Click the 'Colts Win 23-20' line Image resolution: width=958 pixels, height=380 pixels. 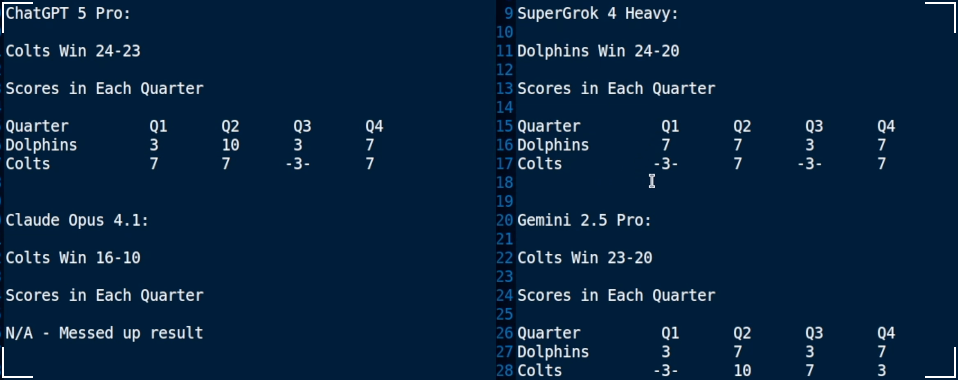pyautogui.click(x=585, y=258)
